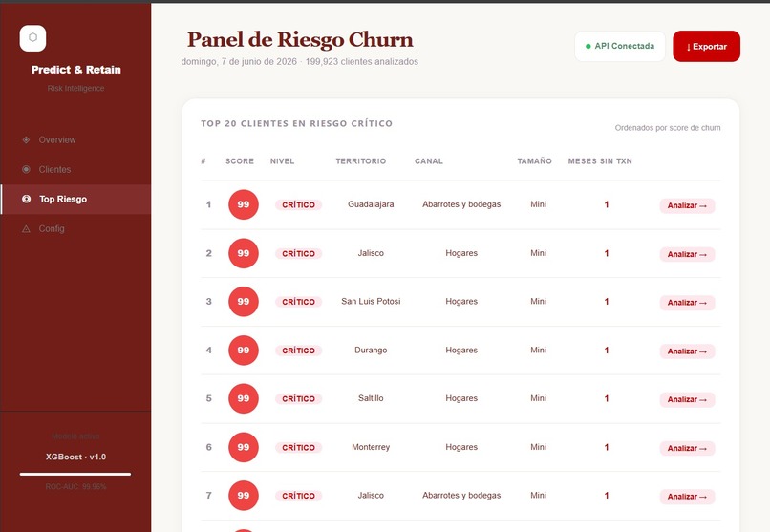Click the CRÍTICO badge in Saltillo row
Image resolution: width=770 pixels, height=532 pixels.
click(299, 398)
